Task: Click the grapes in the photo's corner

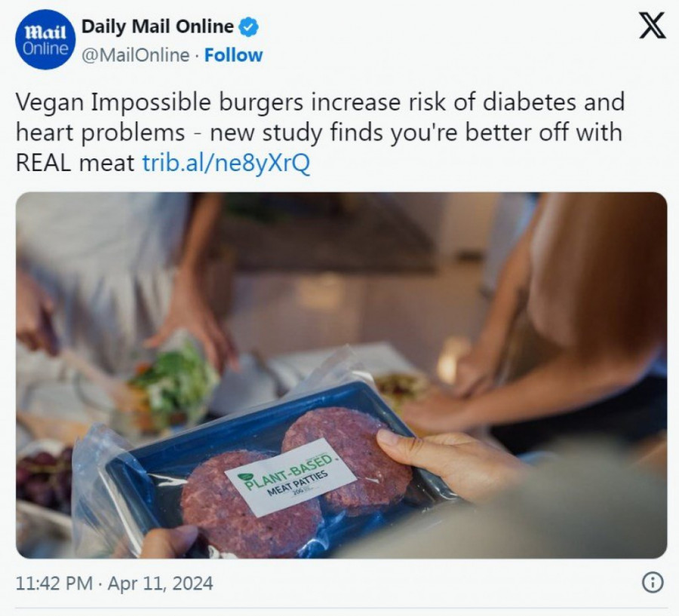Action: pyautogui.click(x=45, y=478)
